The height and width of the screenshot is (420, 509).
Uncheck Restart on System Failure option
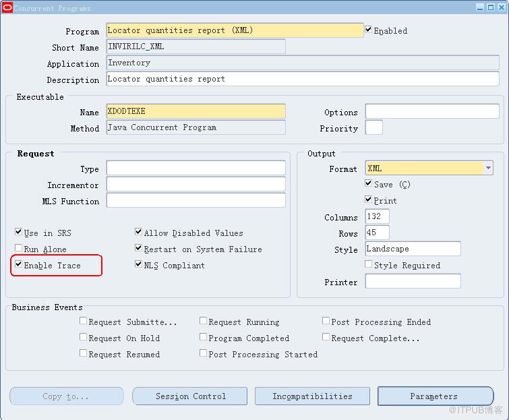pos(139,249)
